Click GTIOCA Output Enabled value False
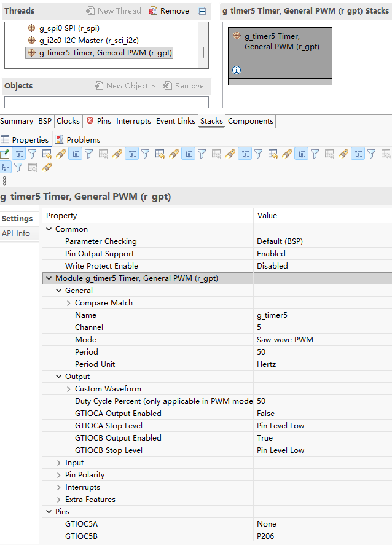The image size is (392, 545). pos(265,414)
